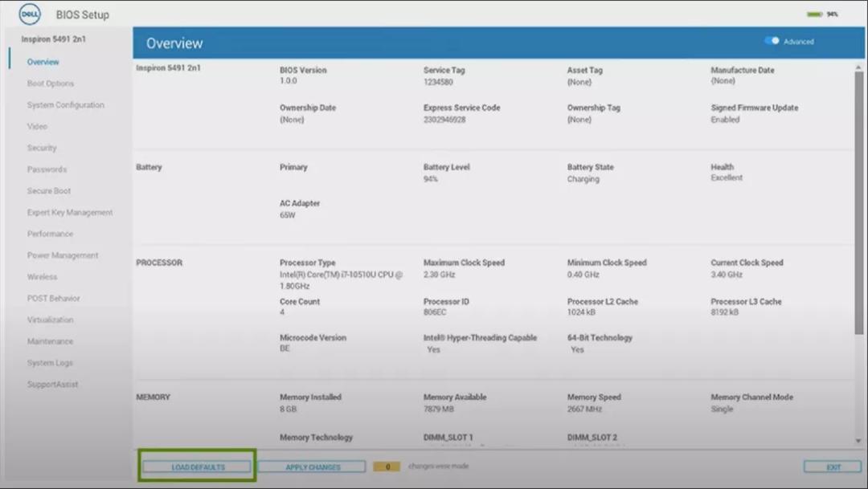Click the Load Defaults button
Screen dimensions: 868x489
tap(198, 467)
